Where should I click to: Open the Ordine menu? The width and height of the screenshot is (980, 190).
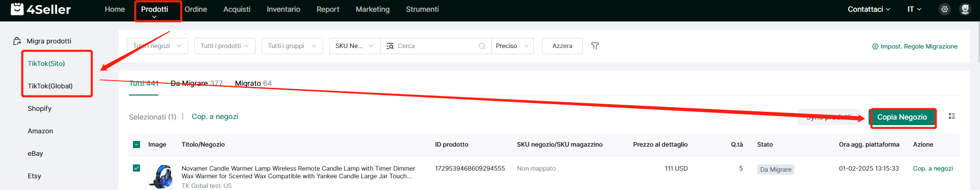[196, 9]
